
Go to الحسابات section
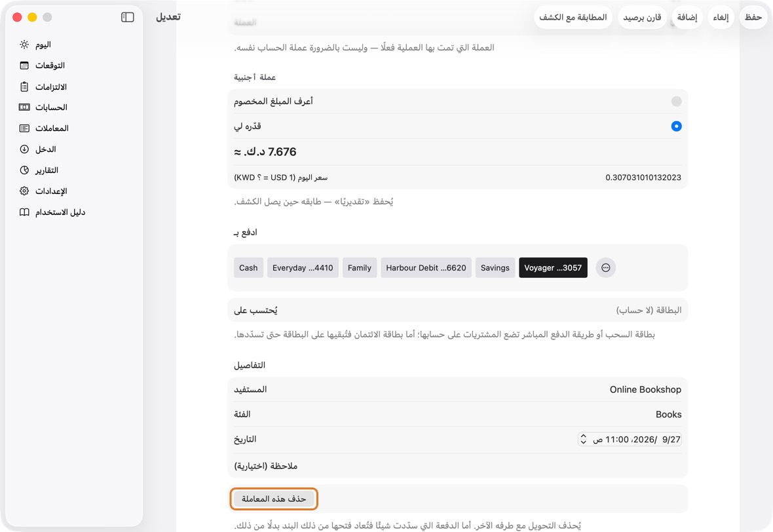coord(52,107)
